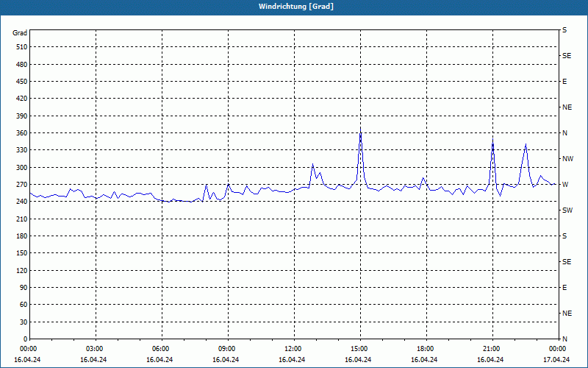Select the NE compass label below the 420 gridline
Image resolution: width=588 pixels, height=368 pixels.
pos(567,107)
